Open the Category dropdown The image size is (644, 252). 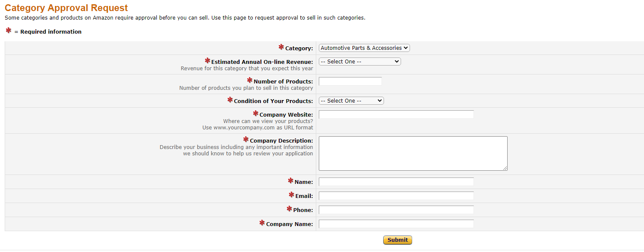364,48
